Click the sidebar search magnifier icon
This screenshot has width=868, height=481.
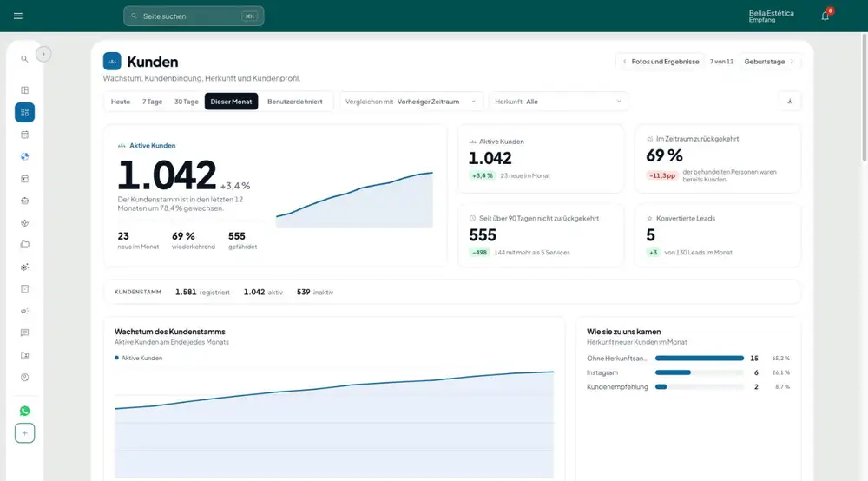point(24,59)
